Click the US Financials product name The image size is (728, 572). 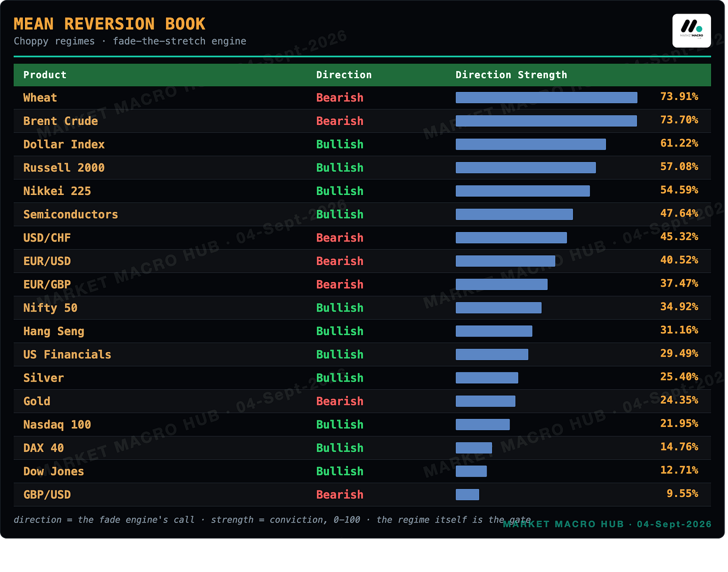point(67,354)
